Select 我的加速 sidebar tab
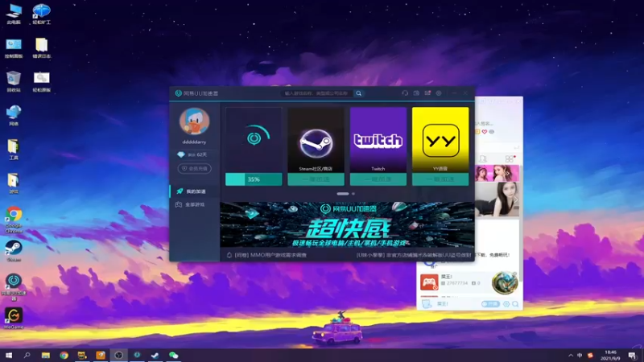Screen dimensions: 644x362 tap(195, 191)
